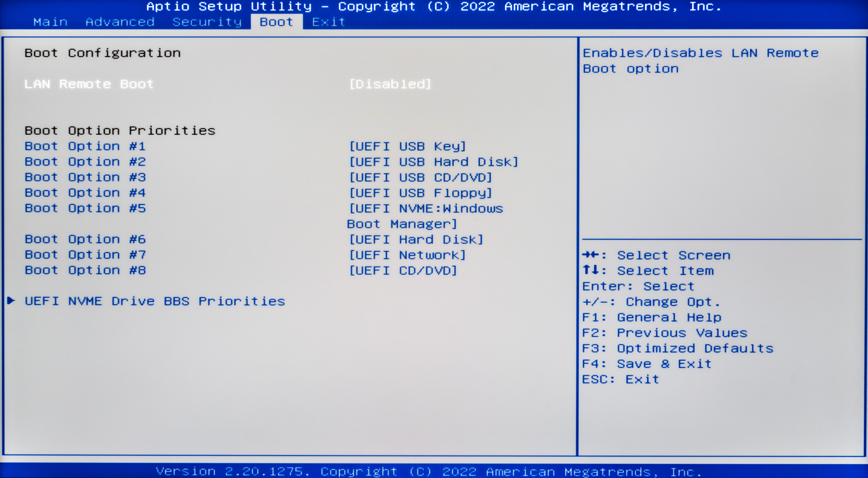Go to the Security tab
This screenshot has height=478, width=868.
click(207, 22)
